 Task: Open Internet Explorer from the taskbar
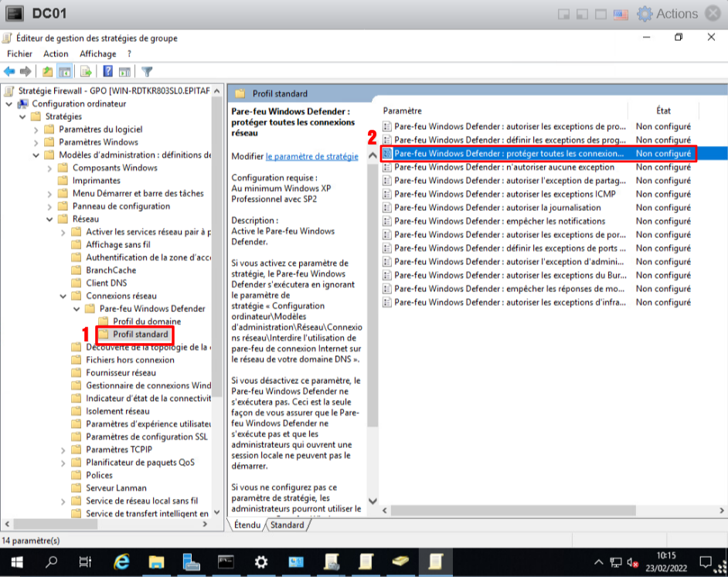point(121,562)
